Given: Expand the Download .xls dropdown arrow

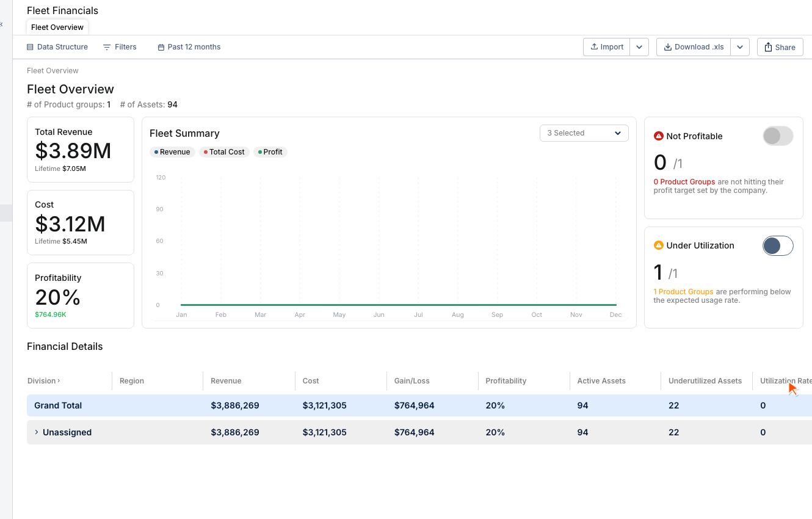Looking at the screenshot, I should point(740,47).
